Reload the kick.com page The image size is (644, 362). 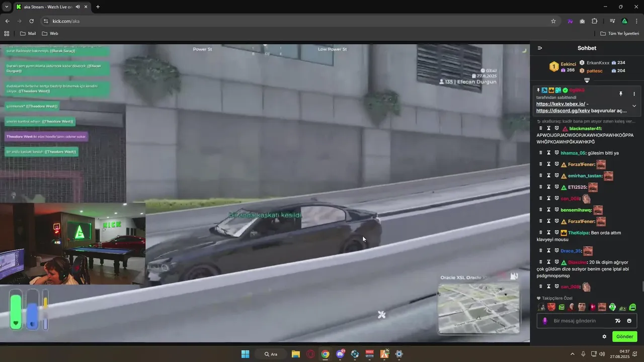(31, 21)
